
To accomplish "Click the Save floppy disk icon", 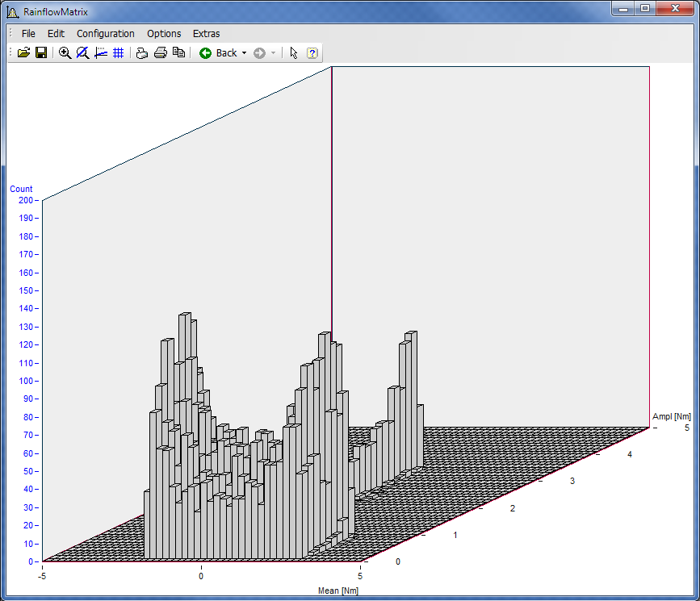I will (x=40, y=53).
